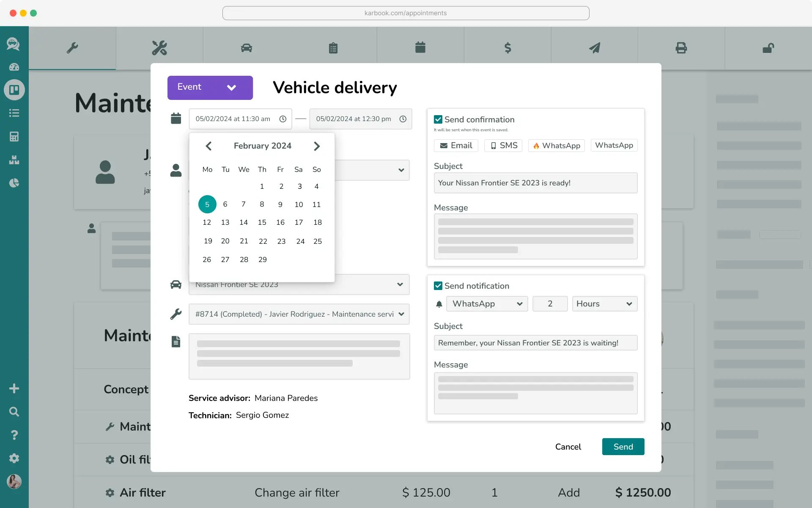Viewport: 812px width, 508px height.
Task: Open the dashboard gauge sidebar icon
Action: click(14, 67)
